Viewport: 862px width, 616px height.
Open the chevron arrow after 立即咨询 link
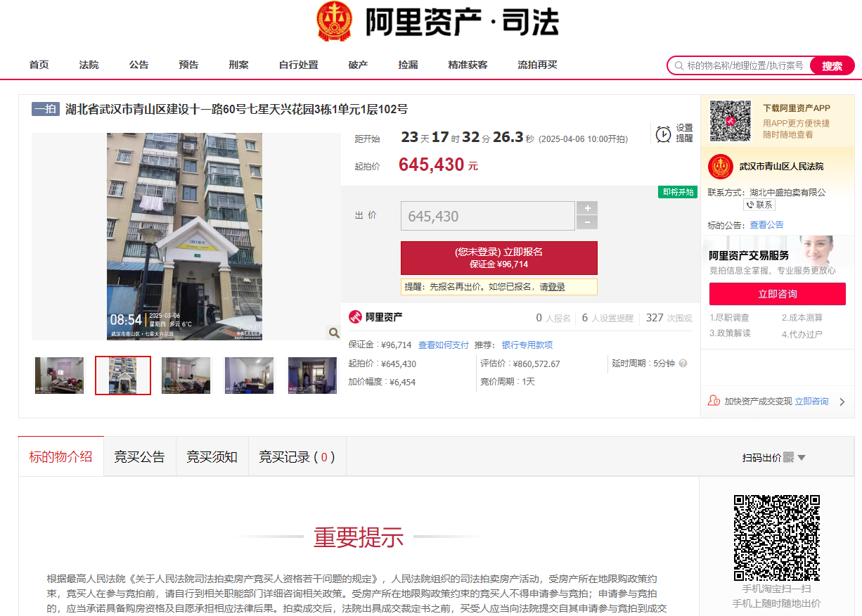(842, 402)
